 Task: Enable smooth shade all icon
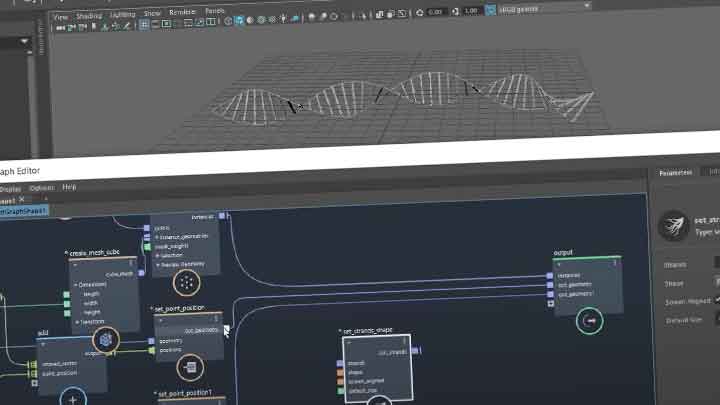239,21
